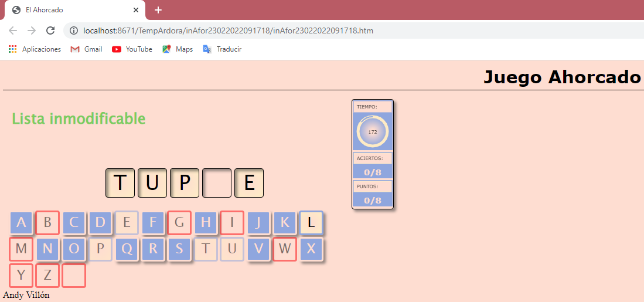Guess the letter H
The image size is (644, 302).
[x=206, y=223]
